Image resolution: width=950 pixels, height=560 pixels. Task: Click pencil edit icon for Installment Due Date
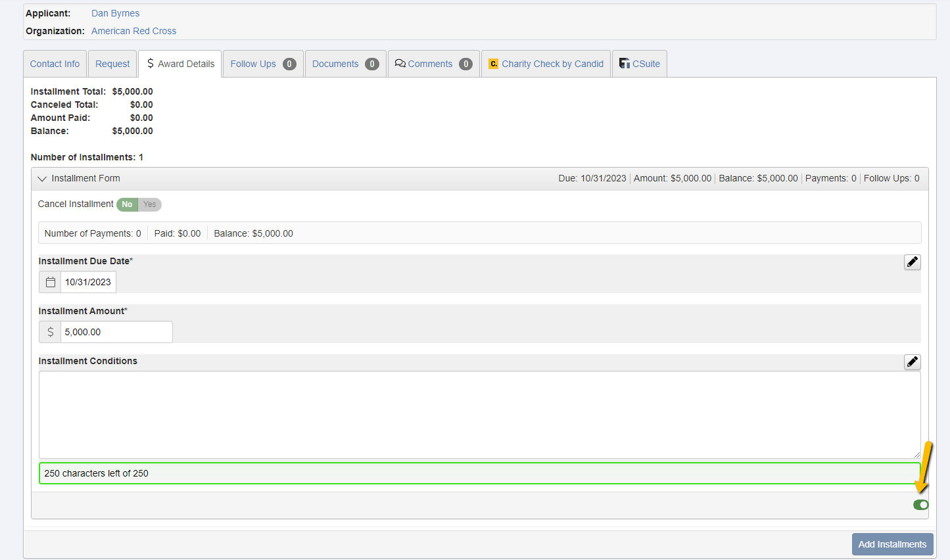click(x=912, y=262)
